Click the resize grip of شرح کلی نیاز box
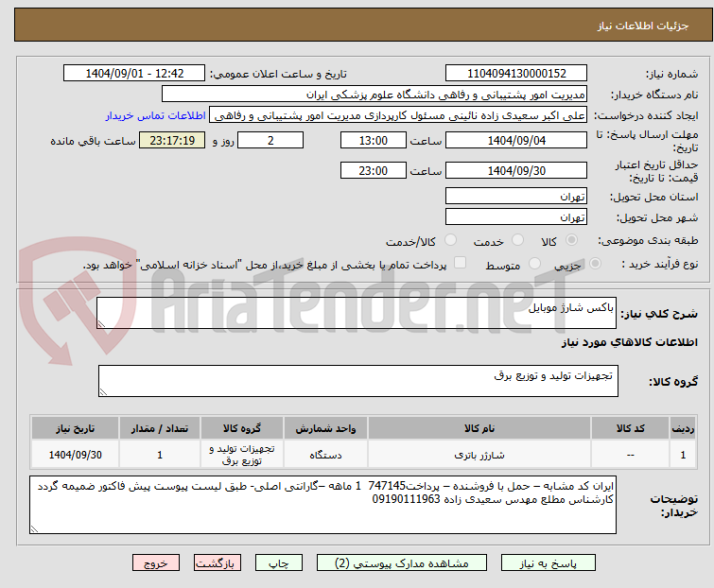Screen dimensions: 714x588 [x=101, y=324]
